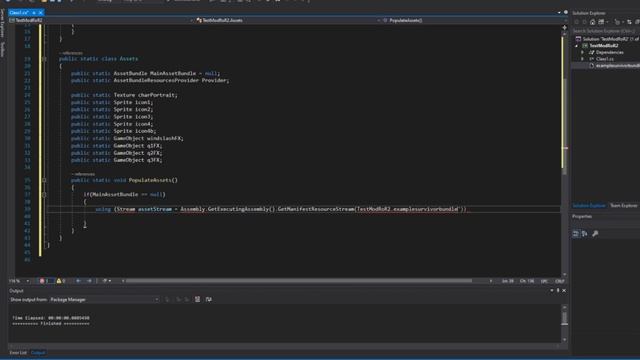Collapse the PopulateAssets method outlining toggle
The width and height of the screenshot is (640, 360).
click(44, 180)
